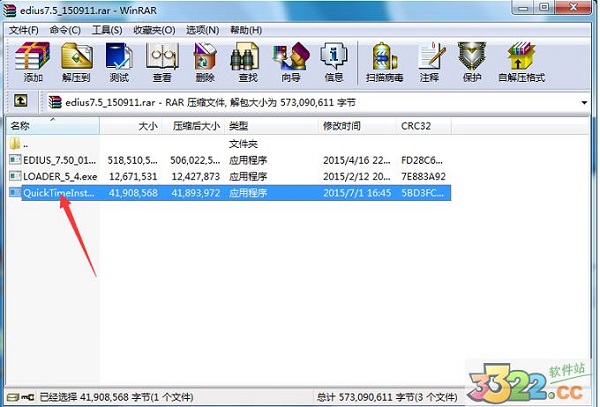Click size value 41,908,568 in file row

coord(133,193)
